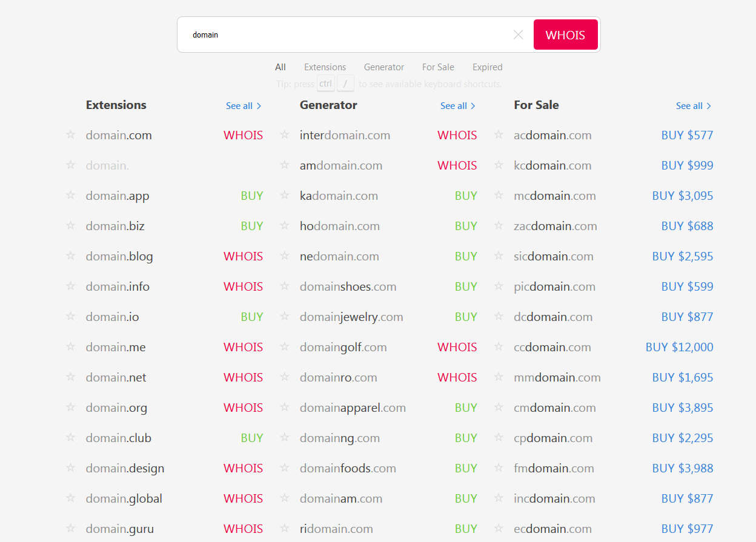Open the domain.global result
756x542 pixels.
tap(124, 498)
